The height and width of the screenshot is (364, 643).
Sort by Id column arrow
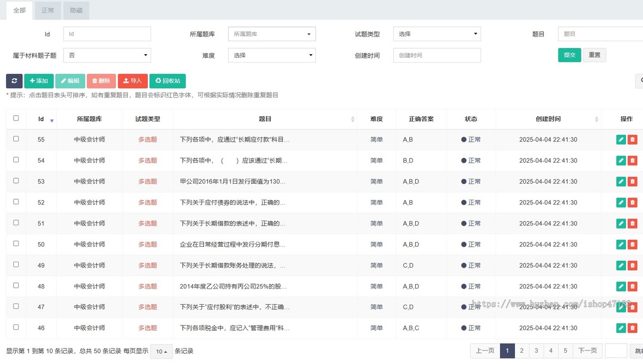[x=52, y=120]
